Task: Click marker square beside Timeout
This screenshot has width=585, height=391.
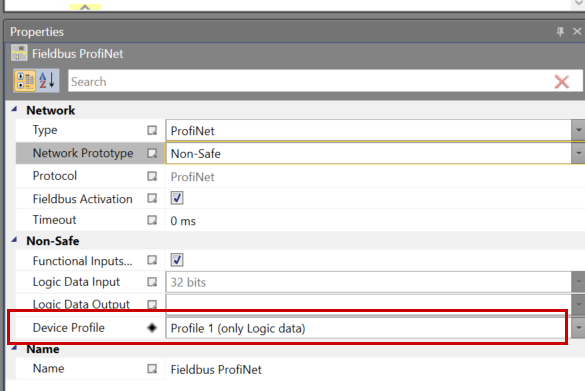Action: tap(152, 220)
